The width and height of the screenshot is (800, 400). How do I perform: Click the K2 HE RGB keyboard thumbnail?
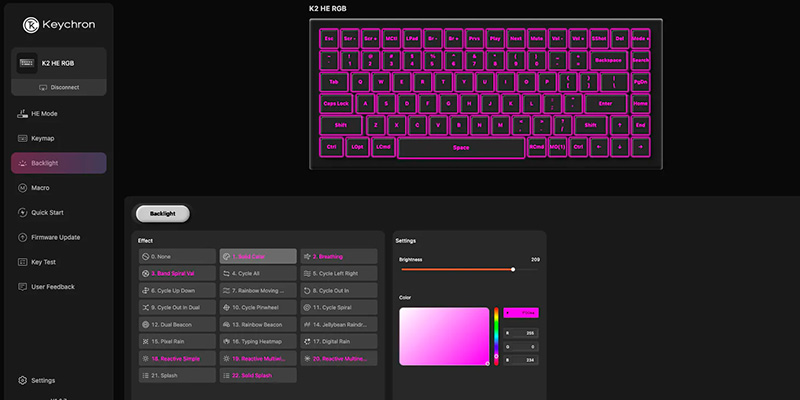click(x=27, y=63)
